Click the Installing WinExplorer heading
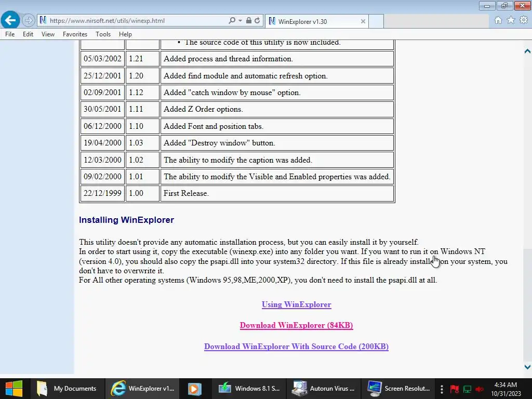Screen dimensions: 532x399 tap(127, 220)
